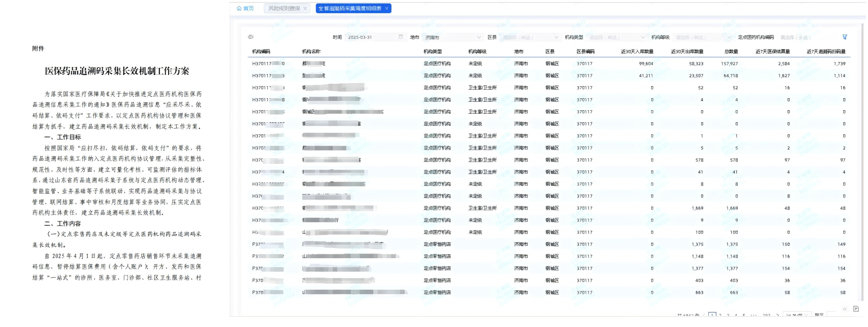868x327 pixels.
Task: Click the cell value 1,739
Action: (839, 63)
